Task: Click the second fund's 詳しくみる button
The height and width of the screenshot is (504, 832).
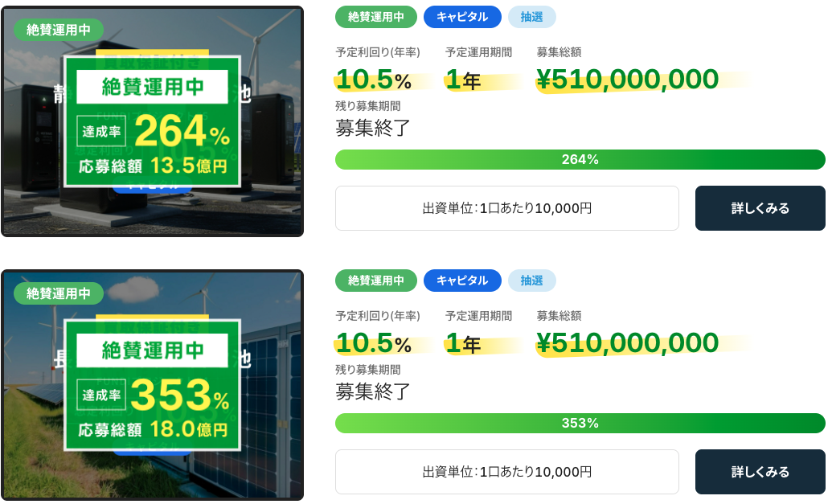Action: (x=760, y=472)
